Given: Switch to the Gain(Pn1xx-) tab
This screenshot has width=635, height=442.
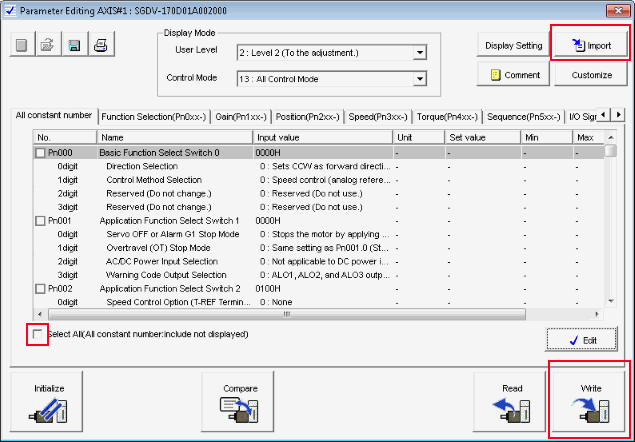Looking at the screenshot, I should [241, 117].
